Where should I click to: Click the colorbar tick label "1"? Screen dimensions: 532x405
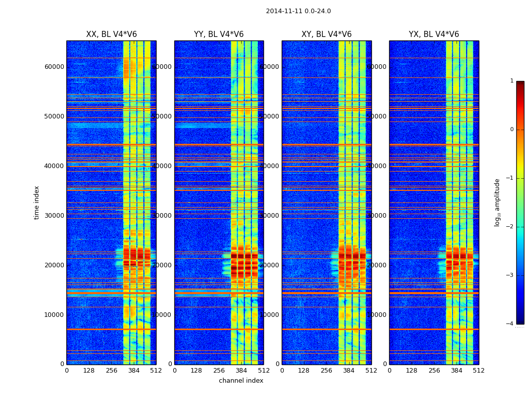(512, 81)
